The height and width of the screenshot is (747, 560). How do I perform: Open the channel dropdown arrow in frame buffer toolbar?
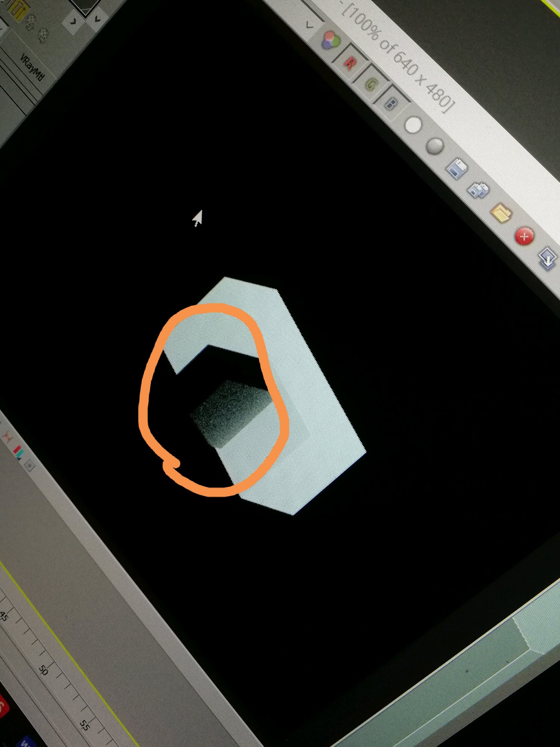pyautogui.click(x=309, y=25)
